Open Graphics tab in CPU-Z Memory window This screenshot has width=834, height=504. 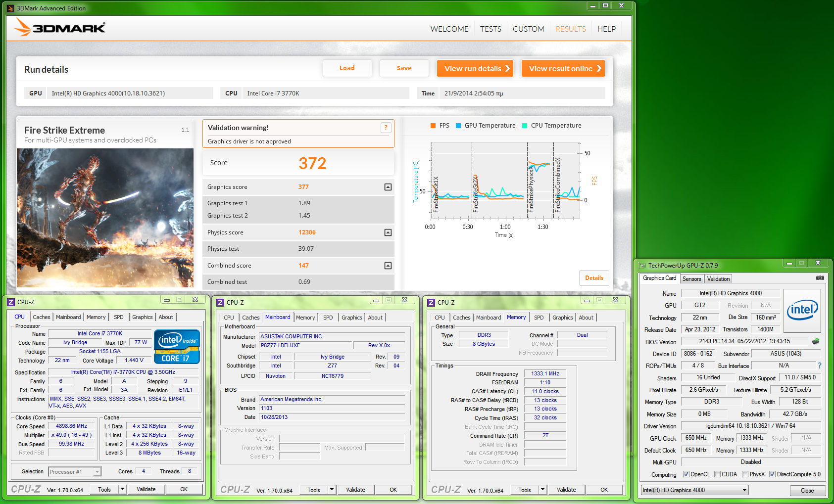click(563, 318)
